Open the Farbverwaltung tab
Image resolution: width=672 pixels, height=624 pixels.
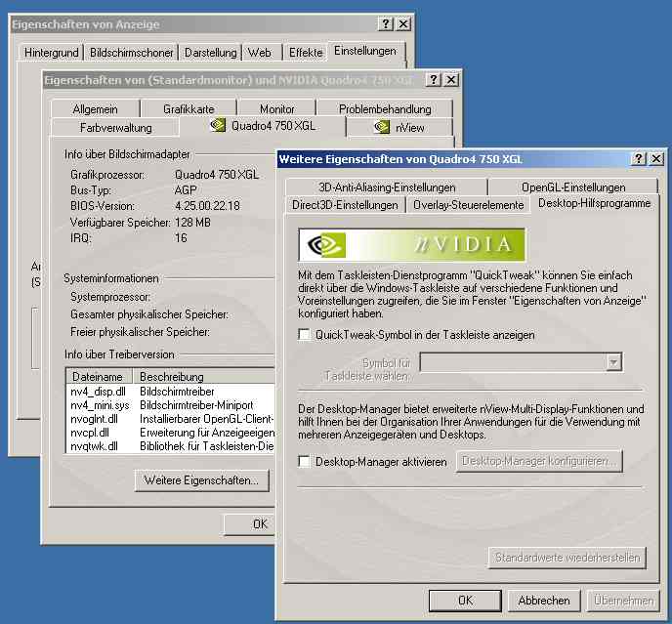(x=115, y=128)
